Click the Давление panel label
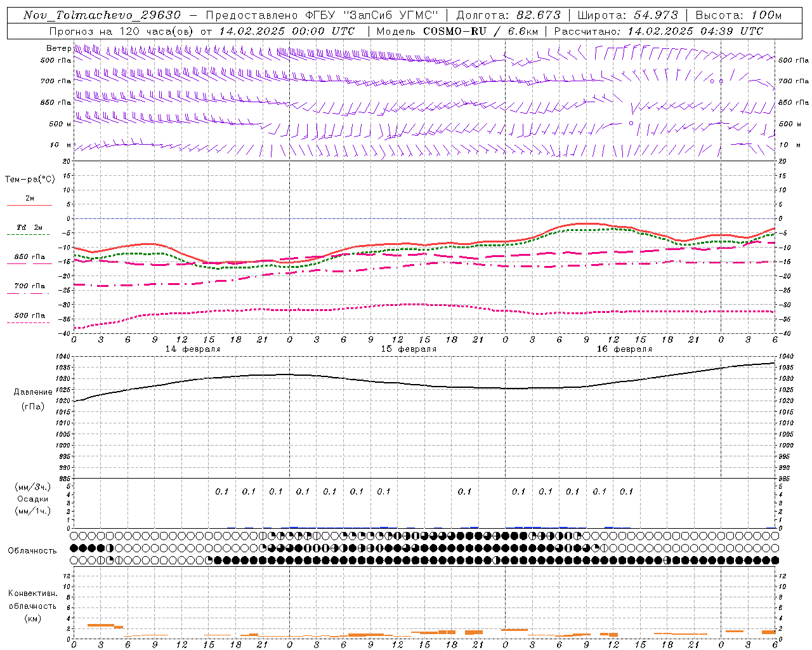Screen dimensions: 812x650 coord(33,392)
